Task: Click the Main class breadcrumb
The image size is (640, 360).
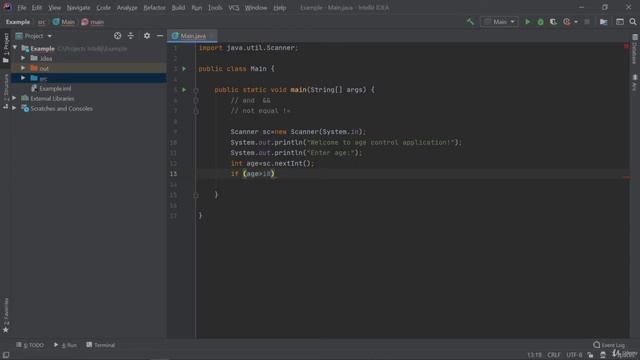Action: [64, 22]
